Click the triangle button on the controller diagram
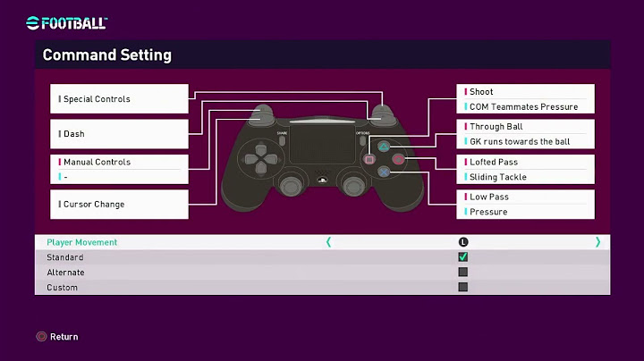The image size is (644, 361). pyautogui.click(x=383, y=147)
